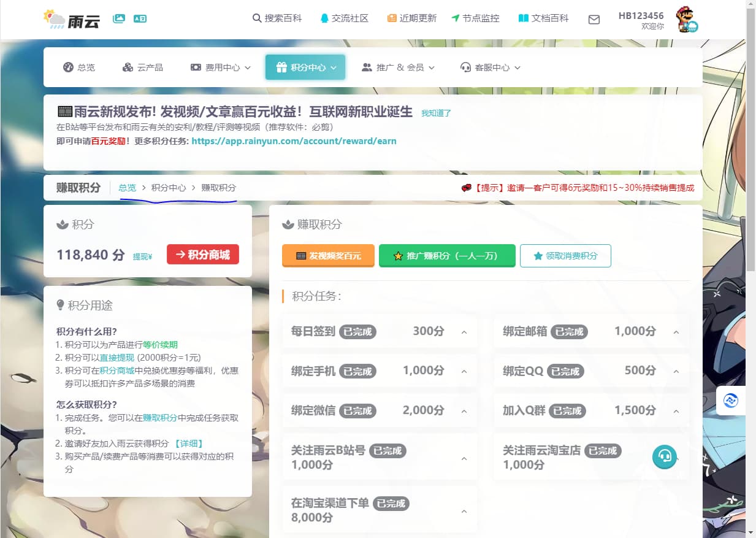This screenshot has height=538, width=756.
Task: Collapse the 绑定微信 task chevron
Action: point(464,411)
